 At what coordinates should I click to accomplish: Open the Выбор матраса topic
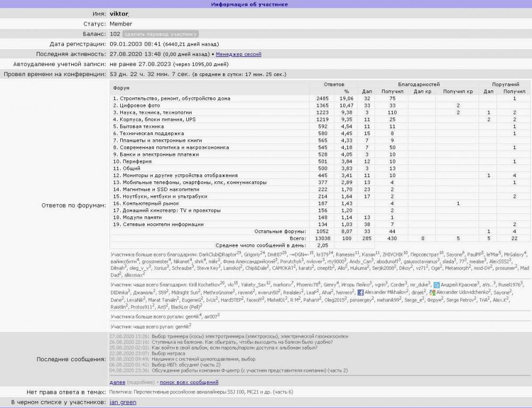pyautogui.click(x=168, y=353)
